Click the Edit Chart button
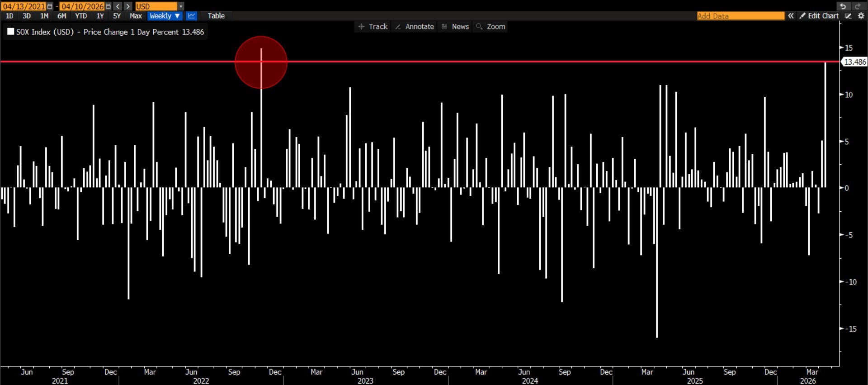 click(819, 16)
